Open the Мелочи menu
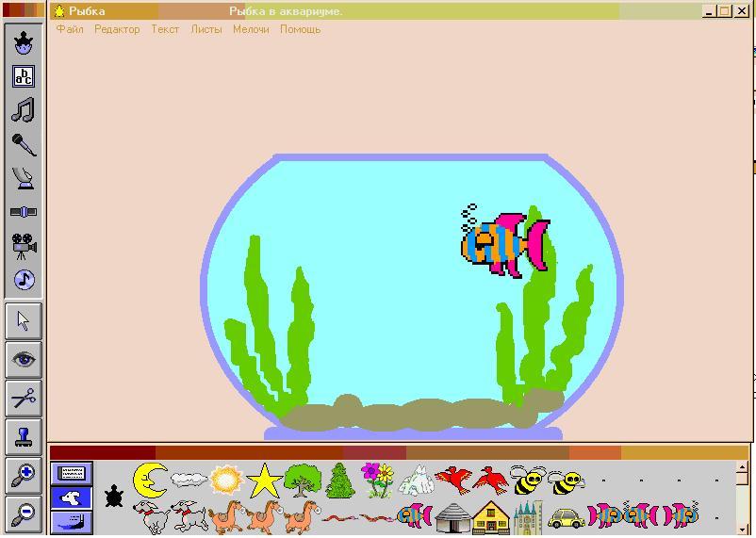The height and width of the screenshot is (538, 756). [x=251, y=29]
